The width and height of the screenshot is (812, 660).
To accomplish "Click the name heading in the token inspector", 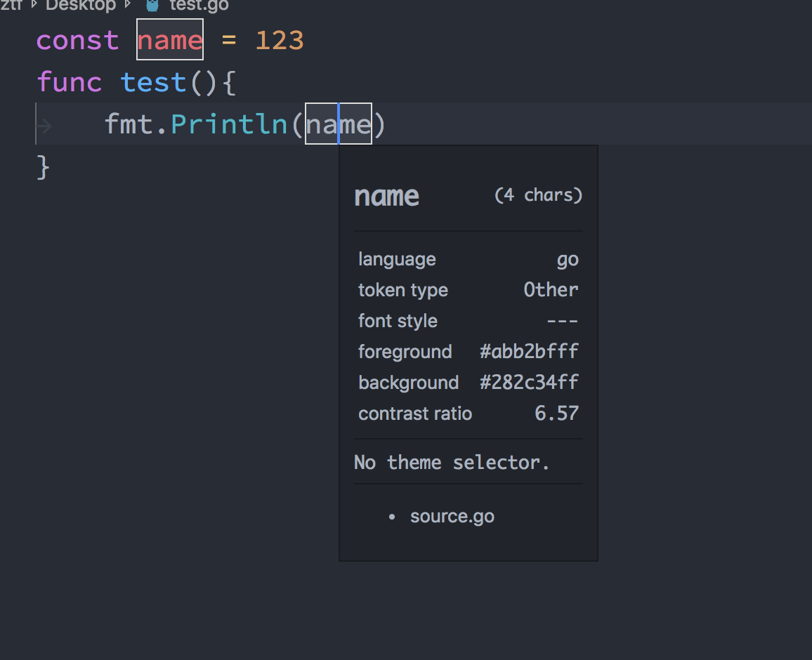I will coord(386,196).
